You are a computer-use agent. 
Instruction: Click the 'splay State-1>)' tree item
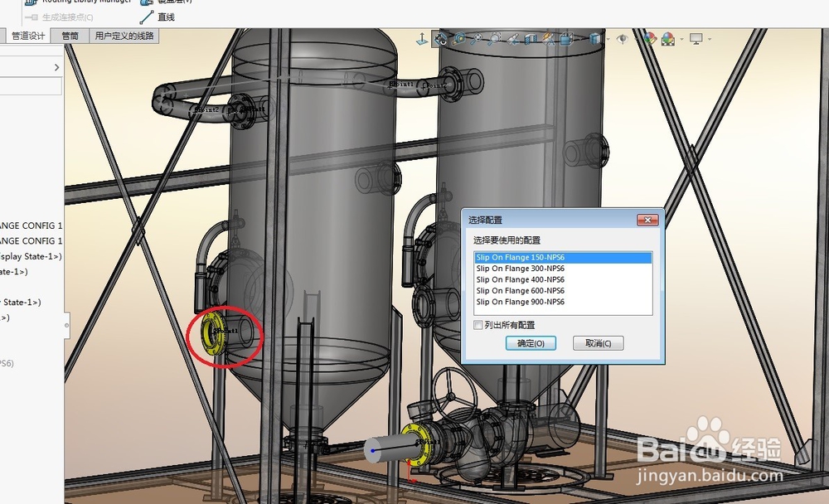(32, 256)
